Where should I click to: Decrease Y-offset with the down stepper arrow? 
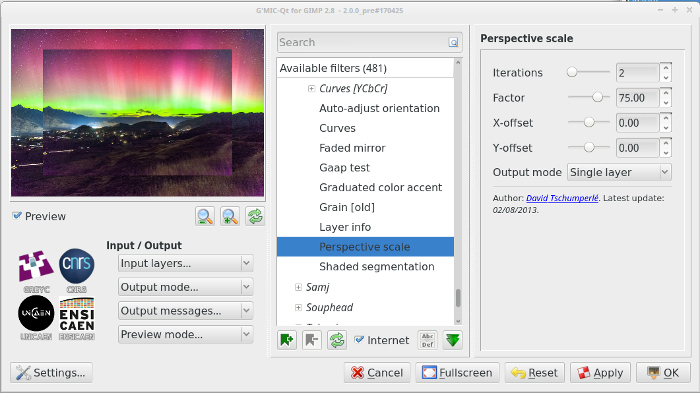pyautogui.click(x=666, y=153)
